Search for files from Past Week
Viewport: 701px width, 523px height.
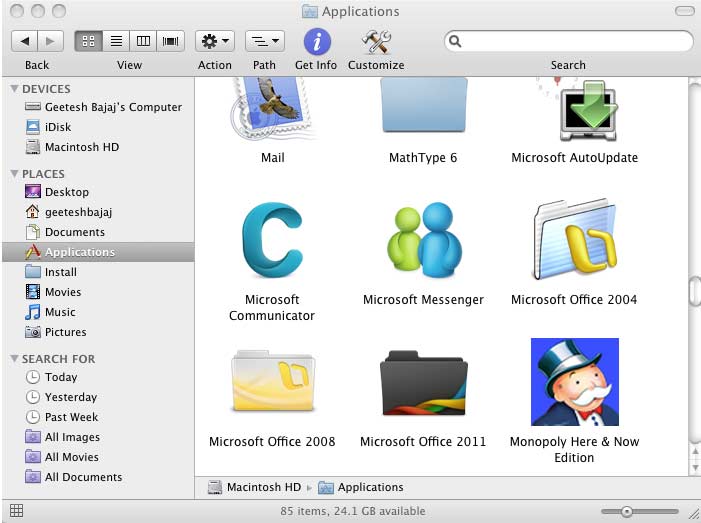pos(62,417)
